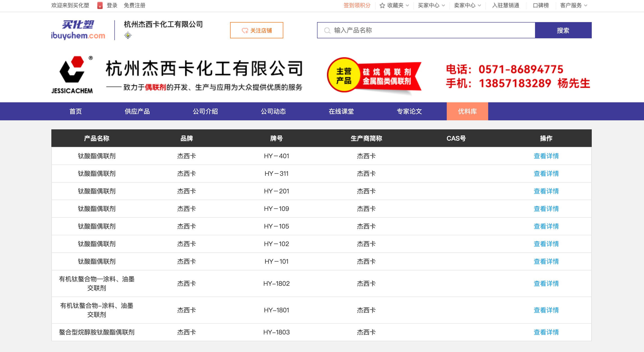Click 螯合型烷醇胺钛酸酯偶联剂 product name

[97, 332]
